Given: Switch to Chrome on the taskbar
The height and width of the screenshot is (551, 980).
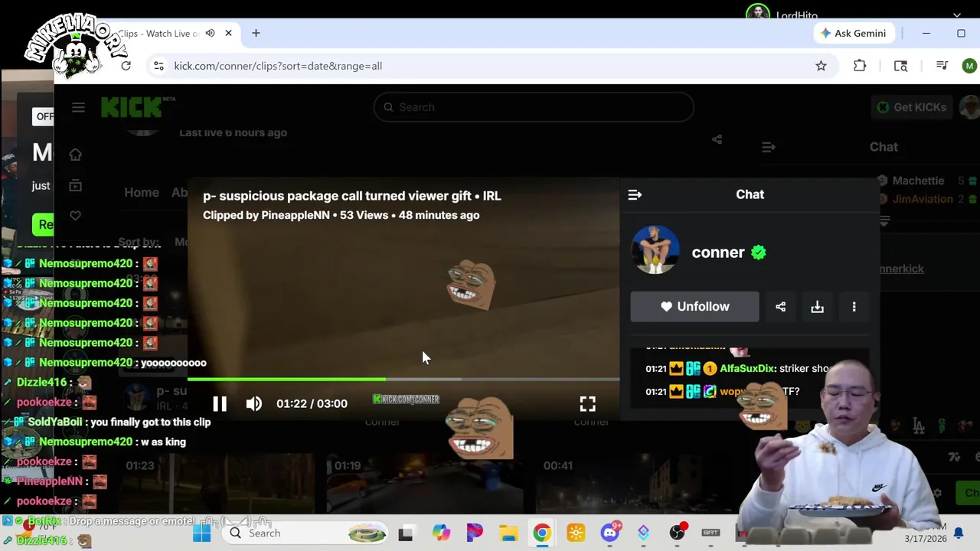Looking at the screenshot, I should (x=542, y=533).
